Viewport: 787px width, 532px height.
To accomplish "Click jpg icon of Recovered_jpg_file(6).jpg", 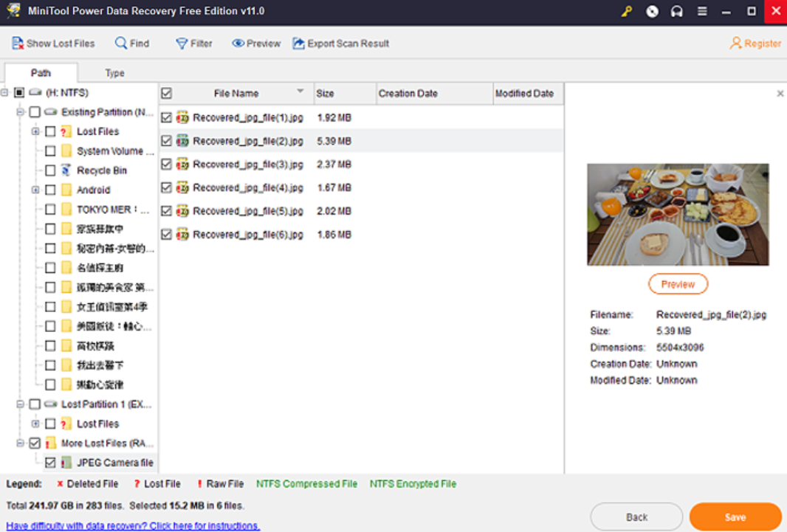I will click(182, 235).
